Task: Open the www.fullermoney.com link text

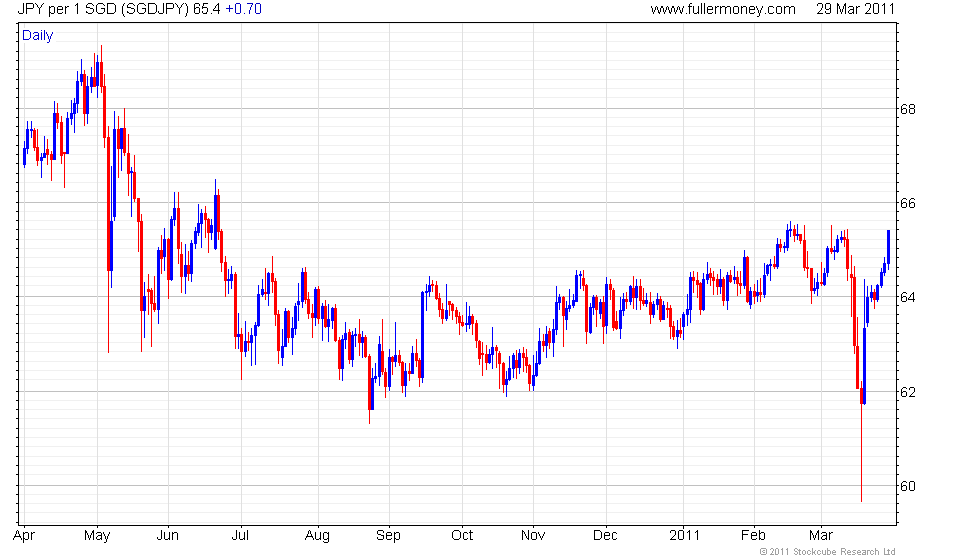Action: tap(723, 9)
